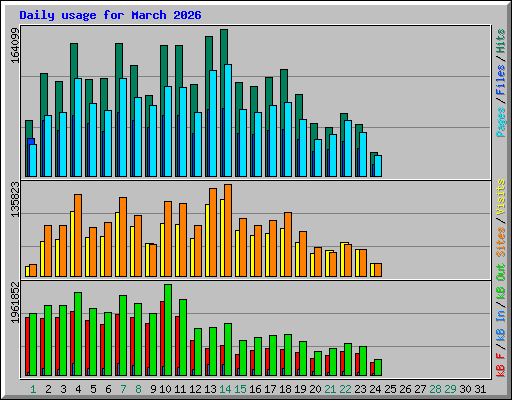
Task: Click day 10 on the x-axis
Action: coord(165,389)
